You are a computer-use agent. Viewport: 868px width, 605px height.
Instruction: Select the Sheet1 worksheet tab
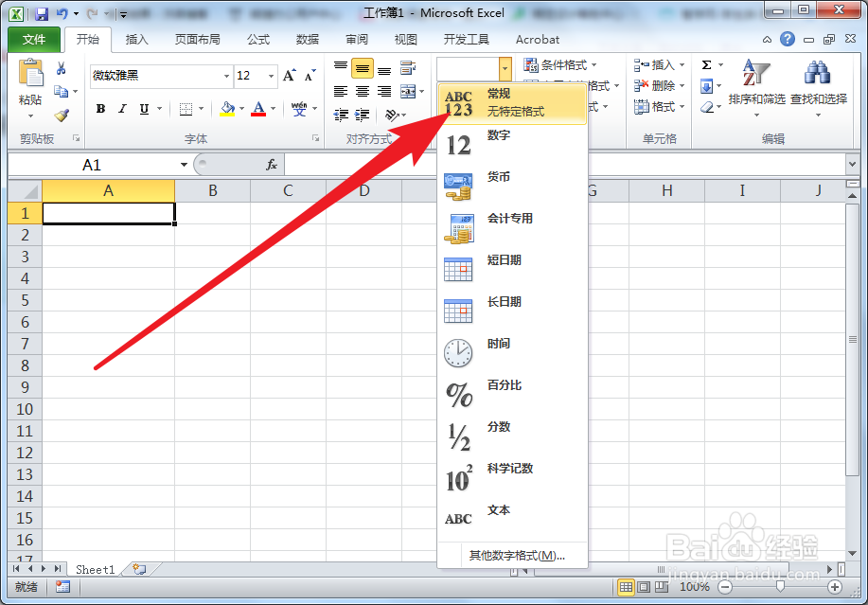(96, 569)
